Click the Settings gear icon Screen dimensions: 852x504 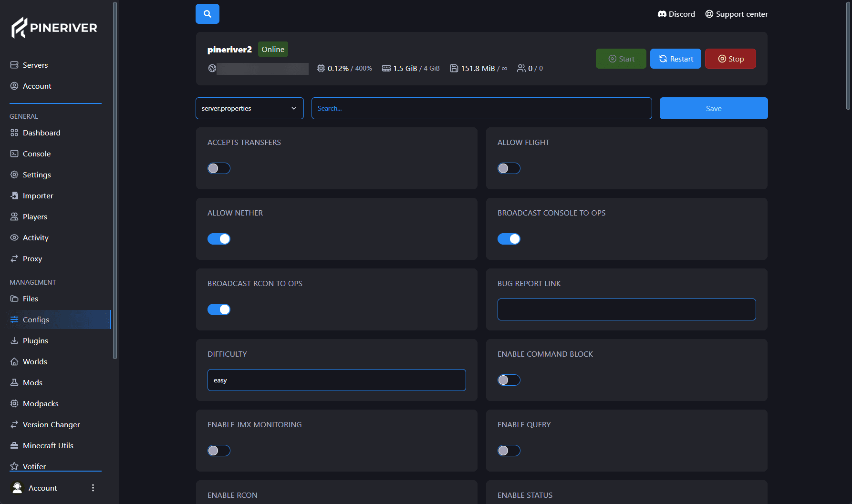(14, 175)
